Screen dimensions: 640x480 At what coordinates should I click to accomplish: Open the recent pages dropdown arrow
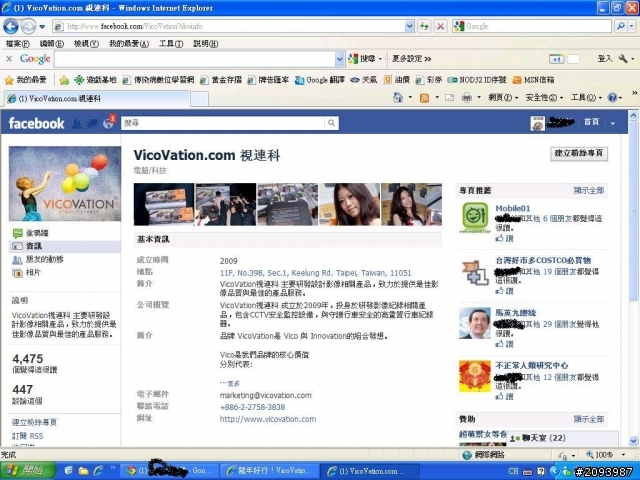(x=42, y=27)
